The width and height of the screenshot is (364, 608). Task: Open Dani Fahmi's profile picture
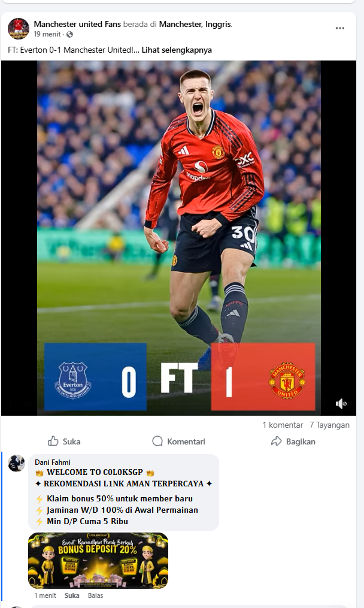(x=16, y=463)
